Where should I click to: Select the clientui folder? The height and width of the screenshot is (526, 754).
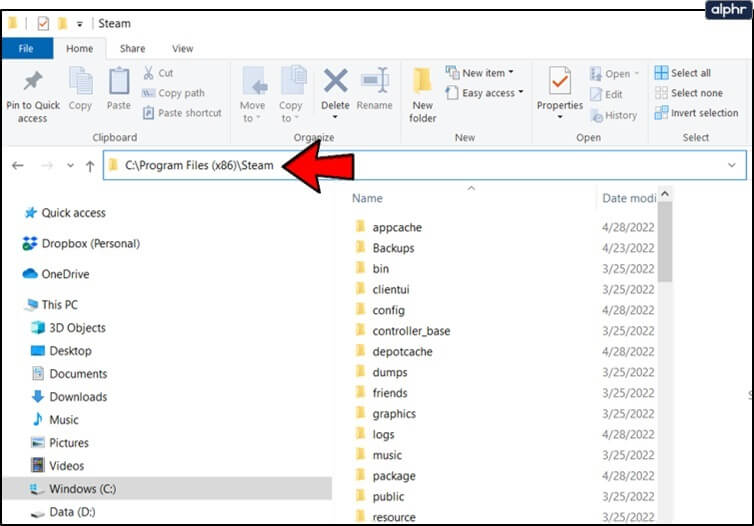[382, 289]
